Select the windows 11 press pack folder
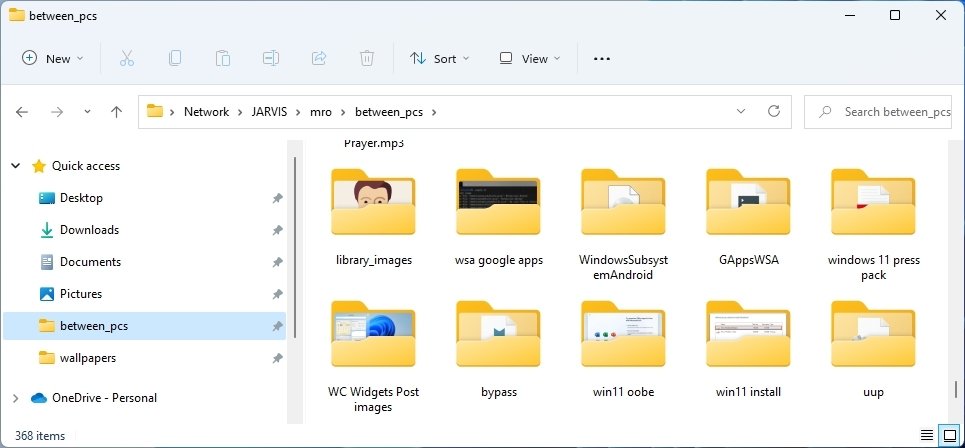Image resolution: width=965 pixels, height=448 pixels. [x=873, y=202]
